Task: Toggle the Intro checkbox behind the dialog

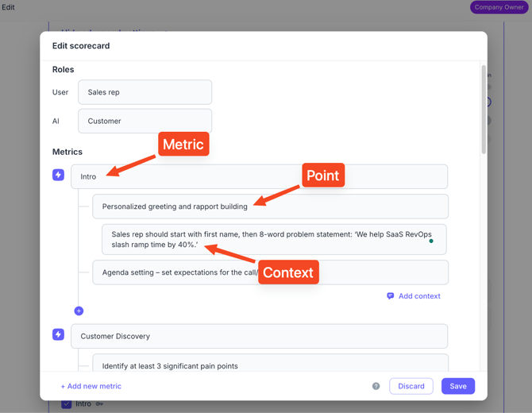Action: tap(67, 404)
